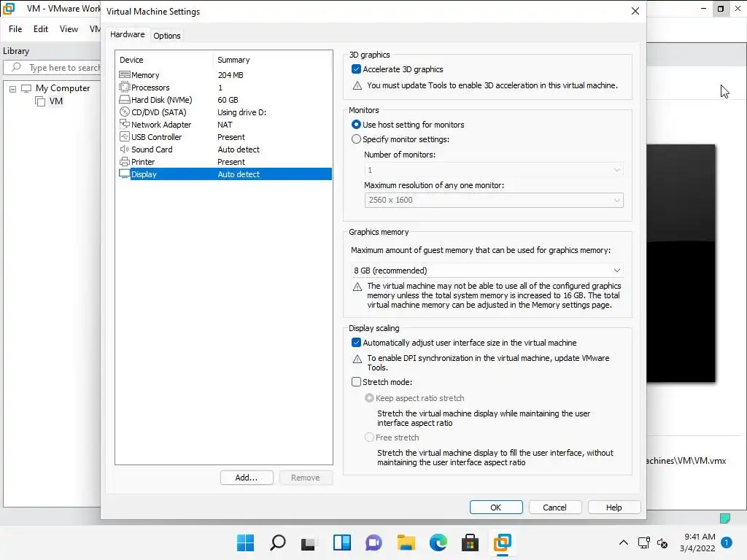The image size is (747, 560).
Task: Click the 204 MB memory summary value
Action: click(231, 75)
